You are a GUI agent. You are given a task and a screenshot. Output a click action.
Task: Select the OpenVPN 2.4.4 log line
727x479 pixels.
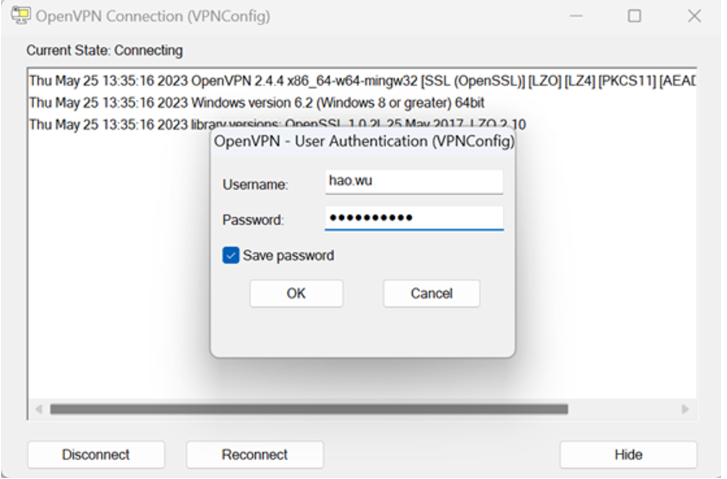point(363,81)
